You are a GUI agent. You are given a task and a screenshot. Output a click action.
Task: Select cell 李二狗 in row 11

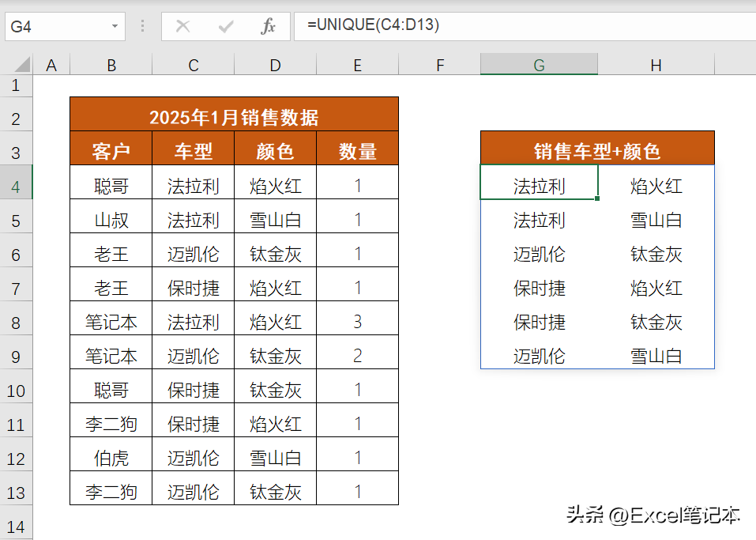click(111, 421)
